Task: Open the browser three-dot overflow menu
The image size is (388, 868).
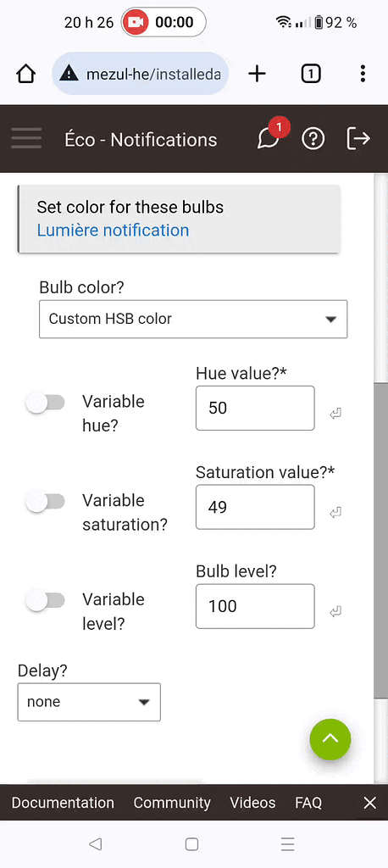Action: point(363,73)
